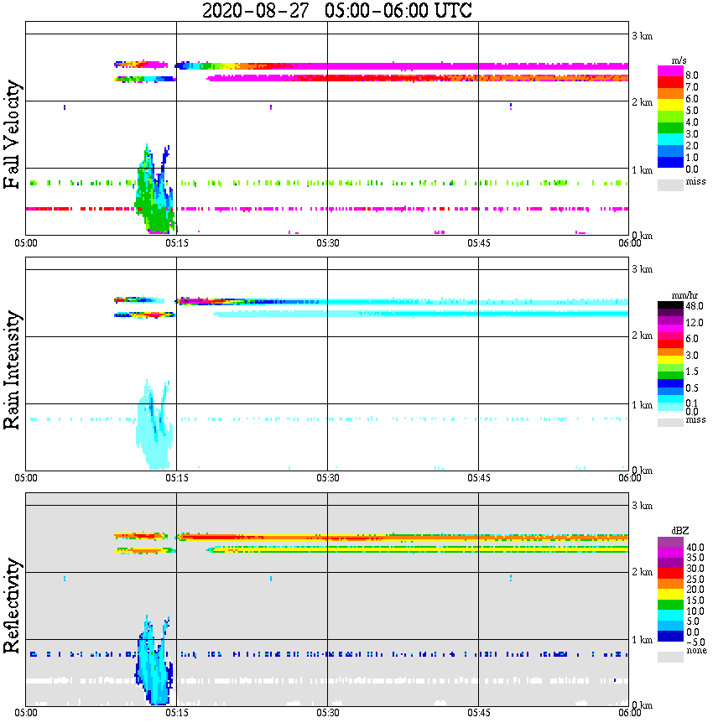713x728 pixels.
Task: Click 05:45 tick under Rain Intensity panel
Action: (479, 478)
